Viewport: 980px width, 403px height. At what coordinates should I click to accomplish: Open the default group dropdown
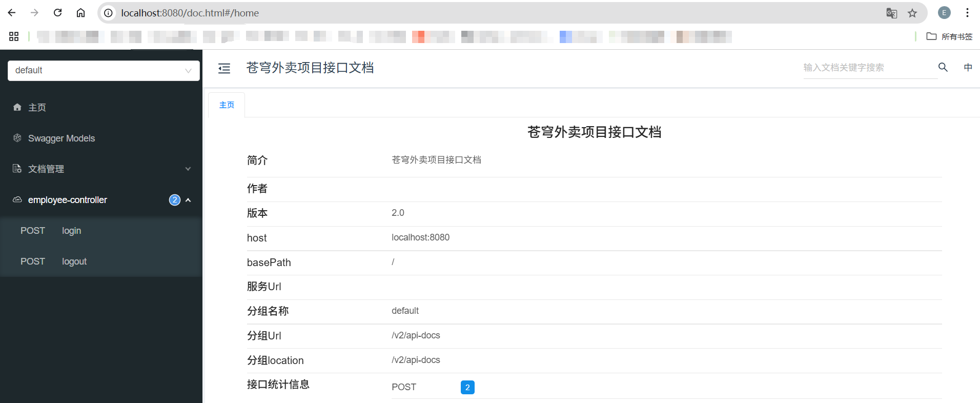(x=104, y=71)
